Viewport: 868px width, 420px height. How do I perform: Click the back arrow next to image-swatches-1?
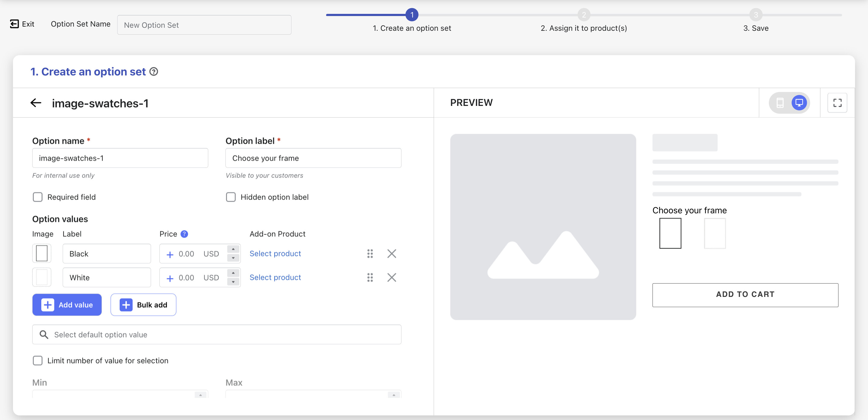36,103
